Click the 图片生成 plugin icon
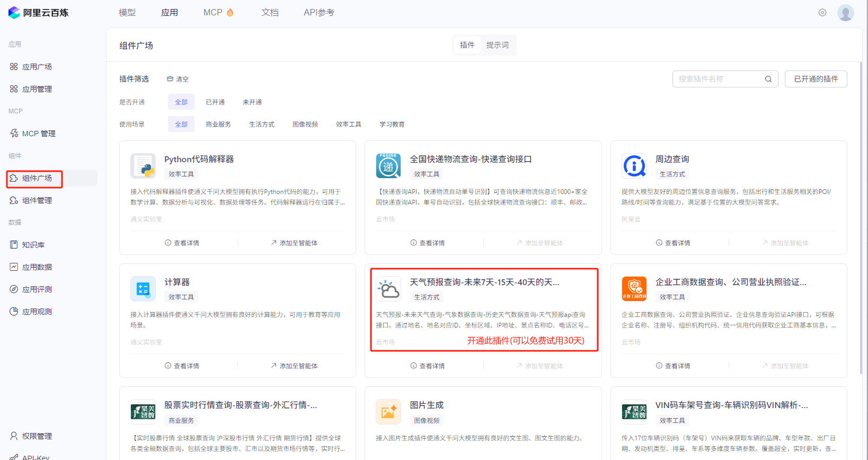868x460 pixels. pyautogui.click(x=388, y=412)
